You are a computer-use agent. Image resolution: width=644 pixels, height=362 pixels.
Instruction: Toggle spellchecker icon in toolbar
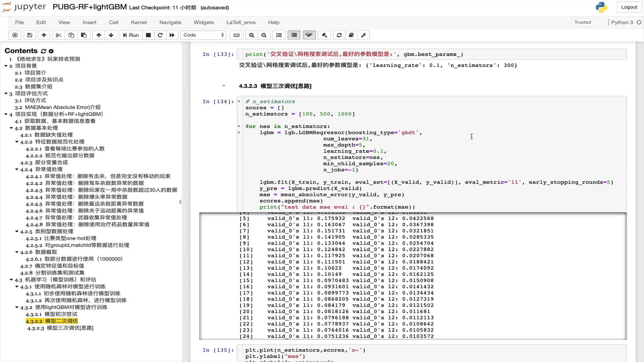click(309, 35)
